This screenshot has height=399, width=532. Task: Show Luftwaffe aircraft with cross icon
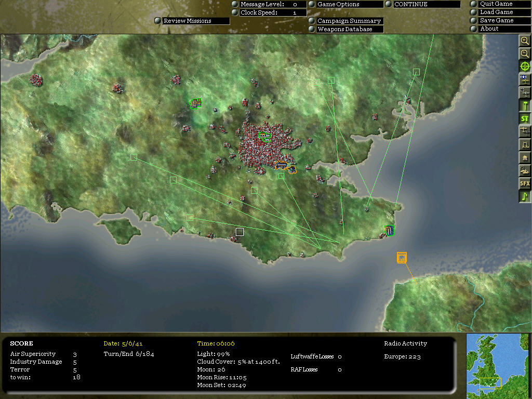tap(525, 92)
